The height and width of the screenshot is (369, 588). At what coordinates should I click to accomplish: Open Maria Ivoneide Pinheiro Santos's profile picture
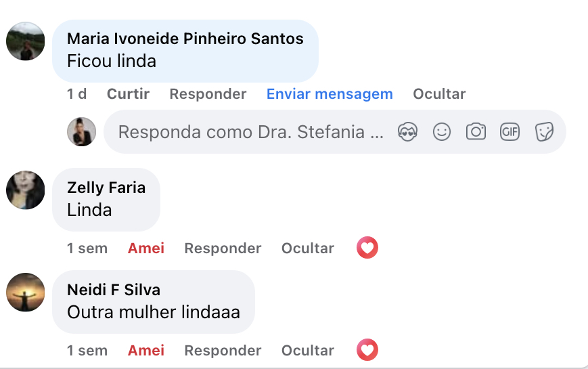[x=26, y=41]
